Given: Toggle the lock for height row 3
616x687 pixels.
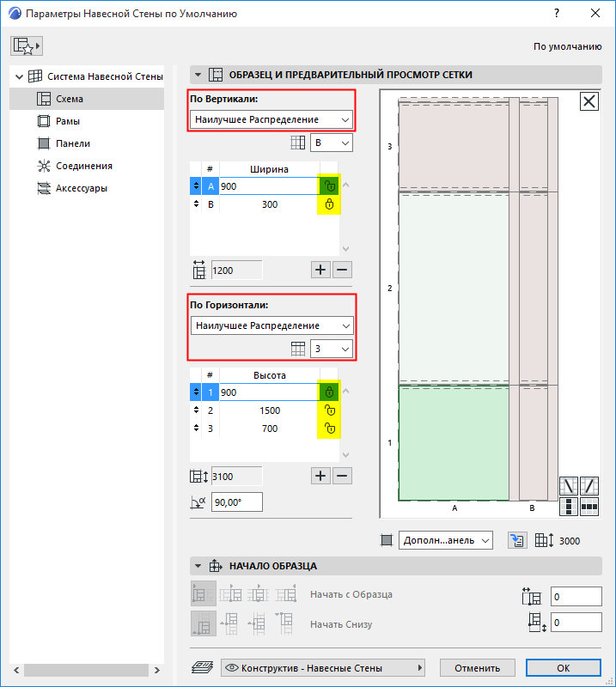Looking at the screenshot, I should click(x=329, y=429).
